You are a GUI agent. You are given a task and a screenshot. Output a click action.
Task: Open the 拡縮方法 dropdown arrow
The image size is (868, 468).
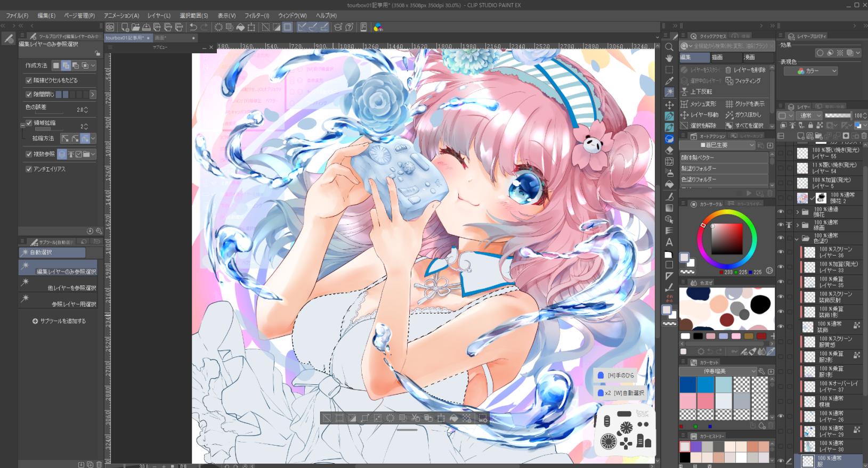tap(93, 138)
